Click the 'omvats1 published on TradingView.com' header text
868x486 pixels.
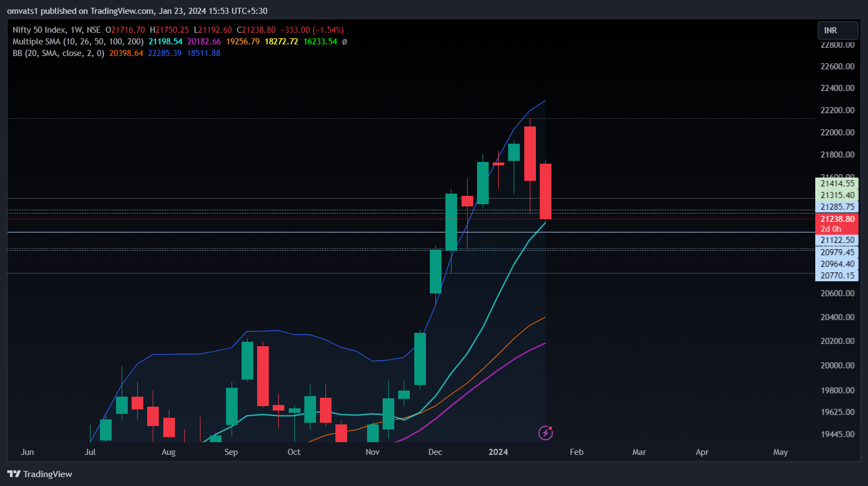point(81,11)
